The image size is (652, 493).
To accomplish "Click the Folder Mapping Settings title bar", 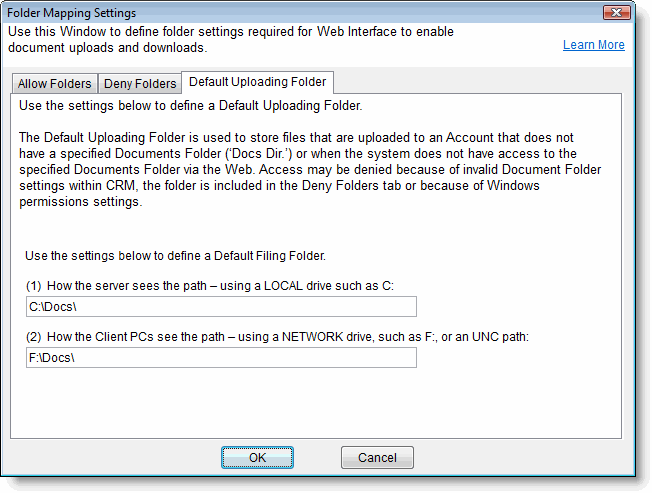I will [300, 12].
